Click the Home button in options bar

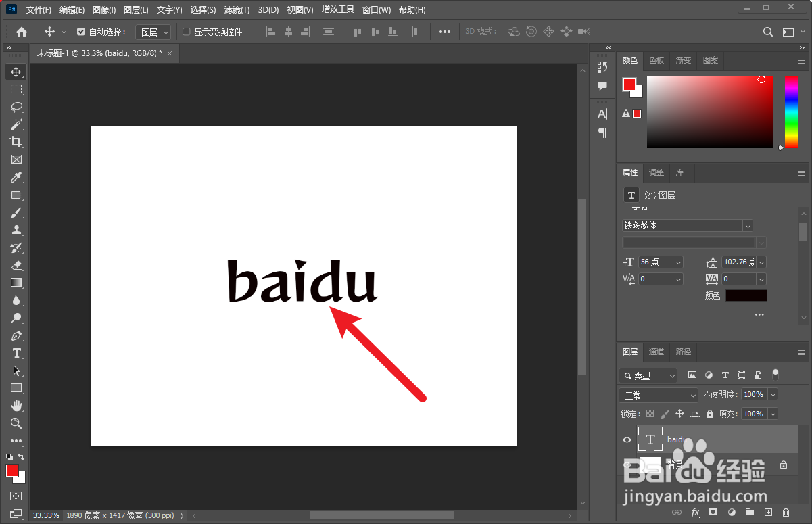click(22, 32)
